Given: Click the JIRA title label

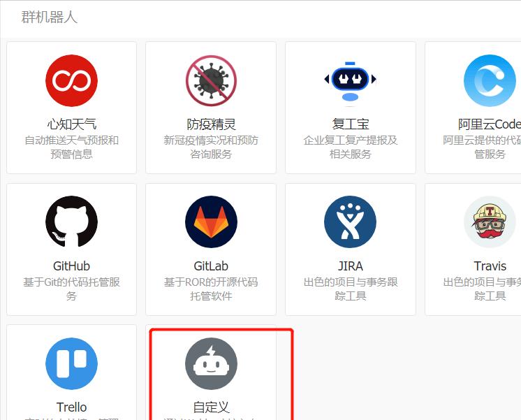Looking at the screenshot, I should 350,266.
